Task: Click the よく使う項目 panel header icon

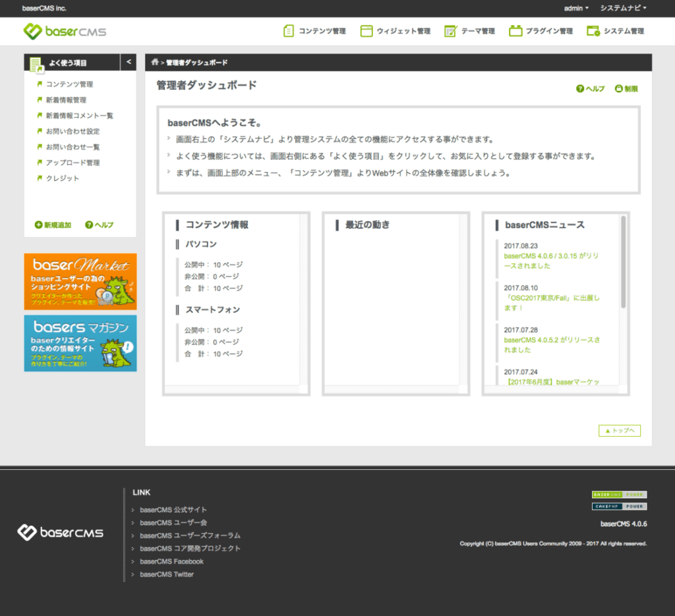Action: [x=37, y=63]
